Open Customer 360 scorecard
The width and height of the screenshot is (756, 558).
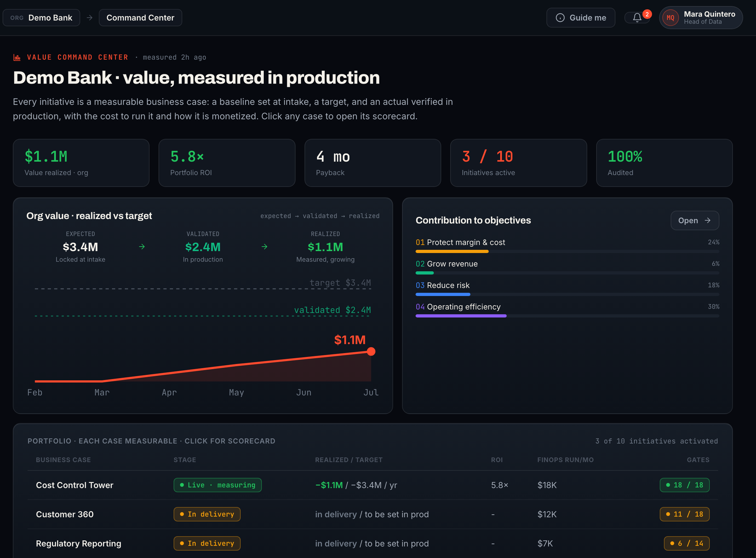click(373, 514)
